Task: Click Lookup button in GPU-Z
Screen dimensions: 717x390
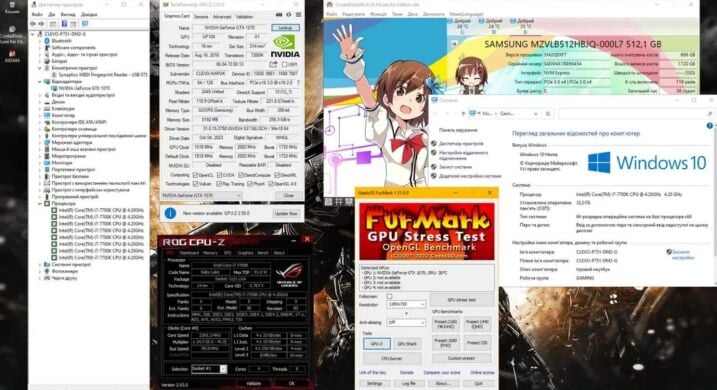Action: point(285,28)
